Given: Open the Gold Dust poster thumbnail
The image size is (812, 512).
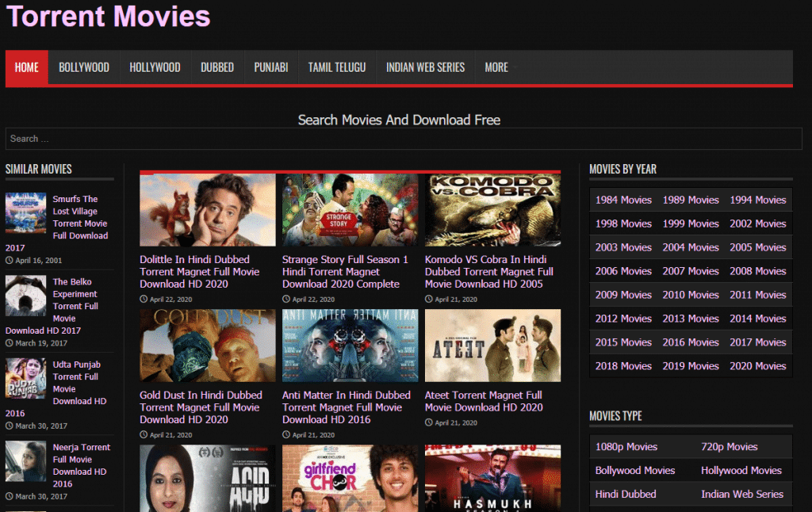Looking at the screenshot, I should tap(208, 346).
